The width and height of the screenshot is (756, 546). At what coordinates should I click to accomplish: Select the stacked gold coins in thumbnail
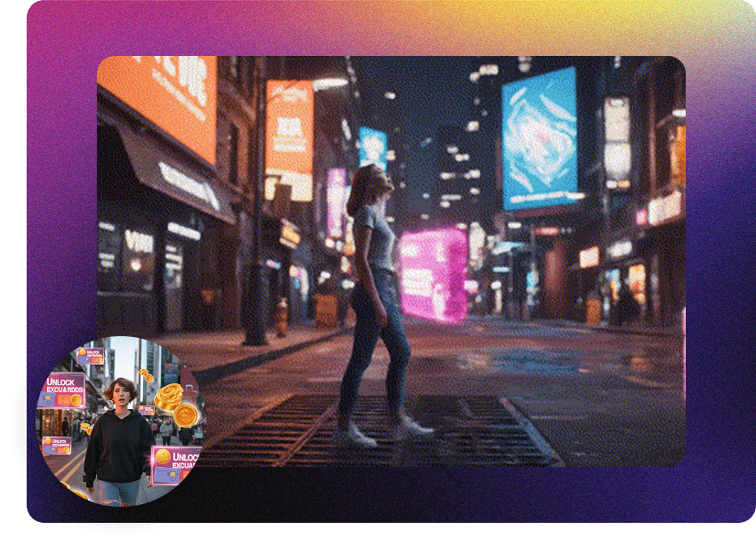pos(166,397)
